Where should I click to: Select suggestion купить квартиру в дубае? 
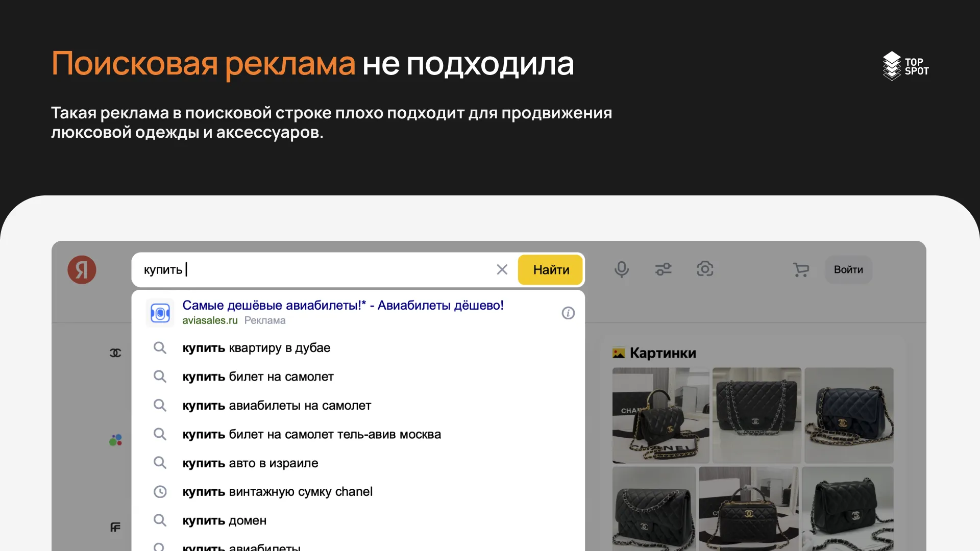pos(256,347)
